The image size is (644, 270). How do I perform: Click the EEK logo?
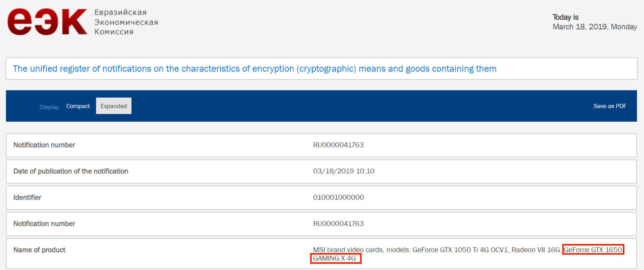tap(47, 22)
